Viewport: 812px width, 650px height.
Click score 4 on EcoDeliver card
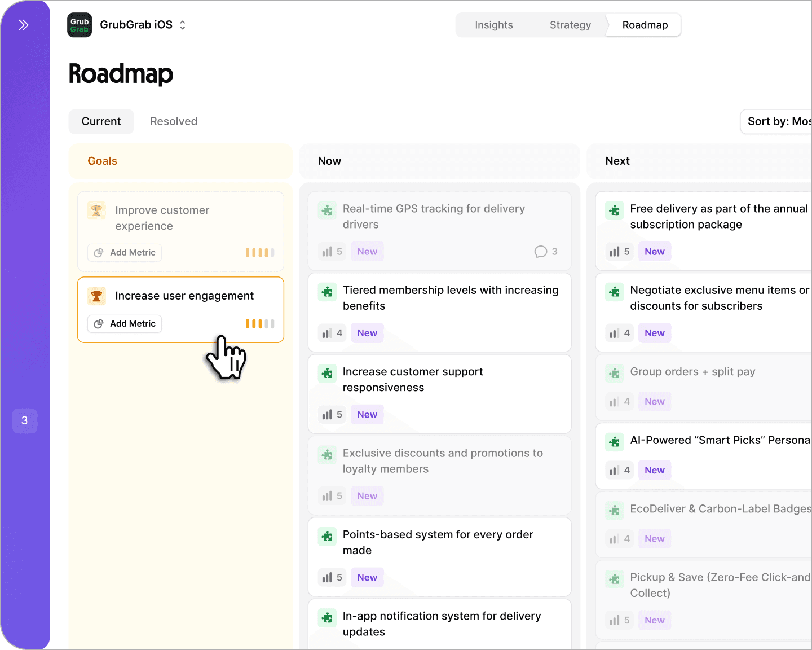(x=620, y=539)
